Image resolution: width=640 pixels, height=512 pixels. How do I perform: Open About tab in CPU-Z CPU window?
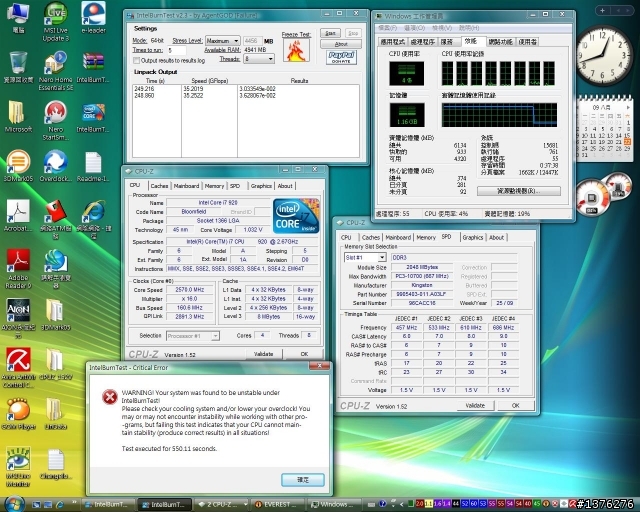pyautogui.click(x=285, y=186)
